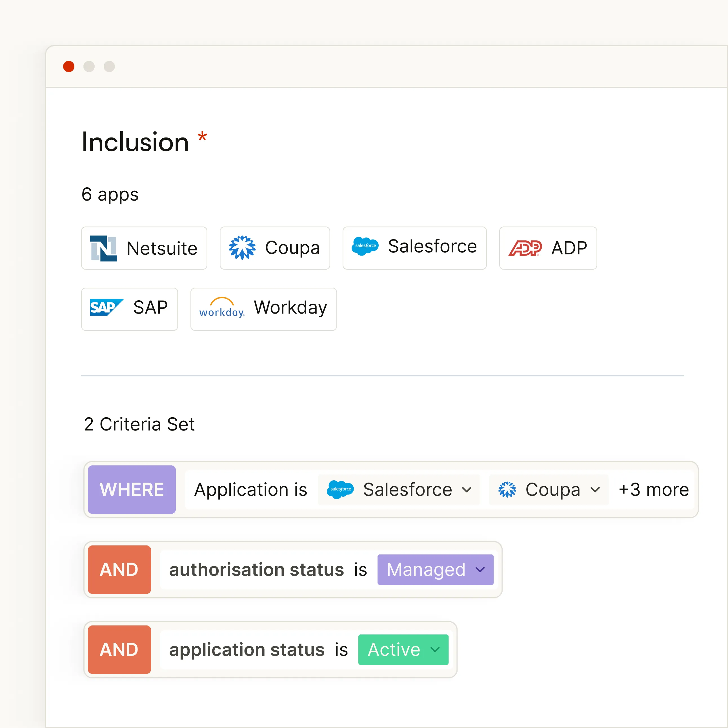The width and height of the screenshot is (728, 728).
Task: Click the WHERE criteria label
Action: [132, 489]
